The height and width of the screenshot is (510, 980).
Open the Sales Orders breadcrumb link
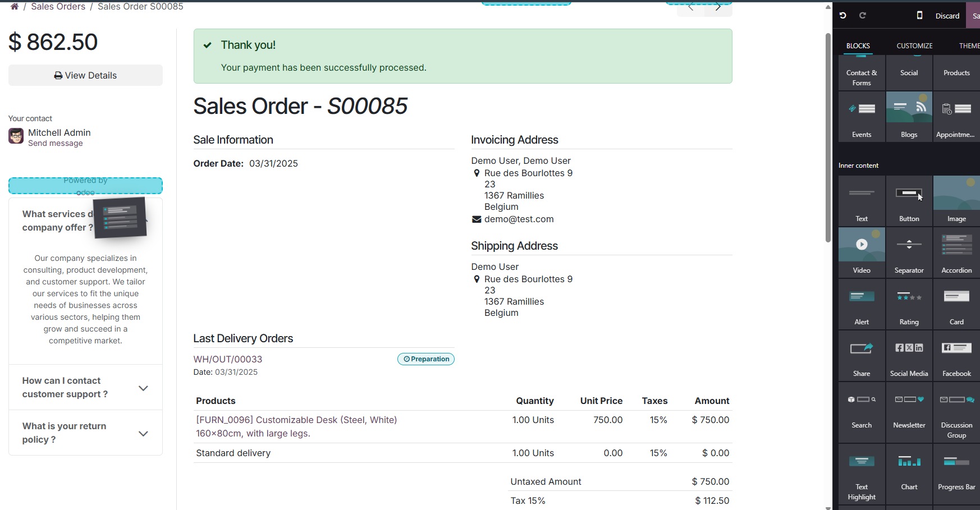58,7
